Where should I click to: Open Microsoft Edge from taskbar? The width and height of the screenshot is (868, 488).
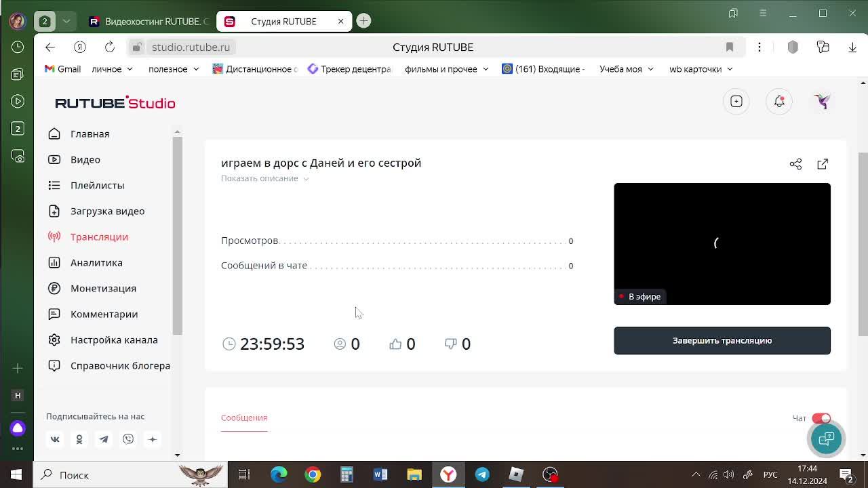(x=279, y=474)
